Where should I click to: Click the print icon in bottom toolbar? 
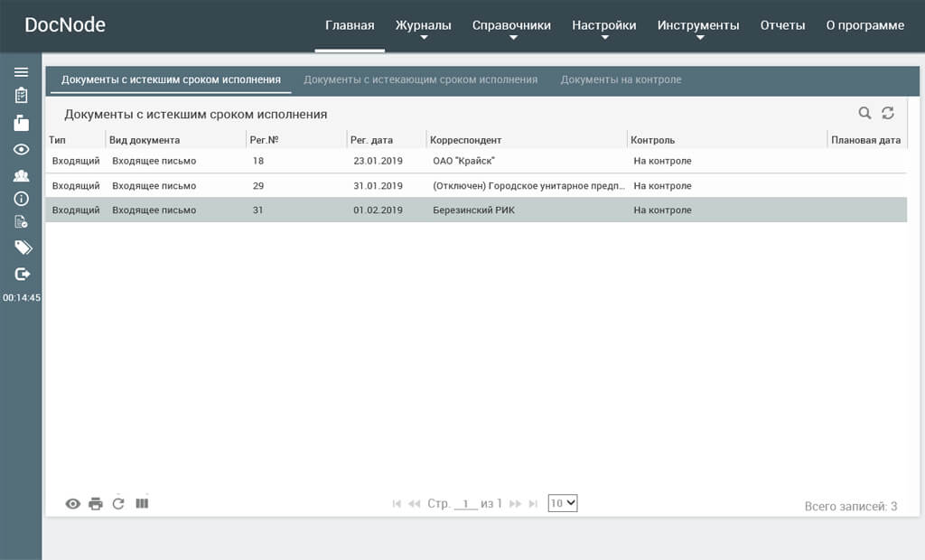click(x=96, y=504)
